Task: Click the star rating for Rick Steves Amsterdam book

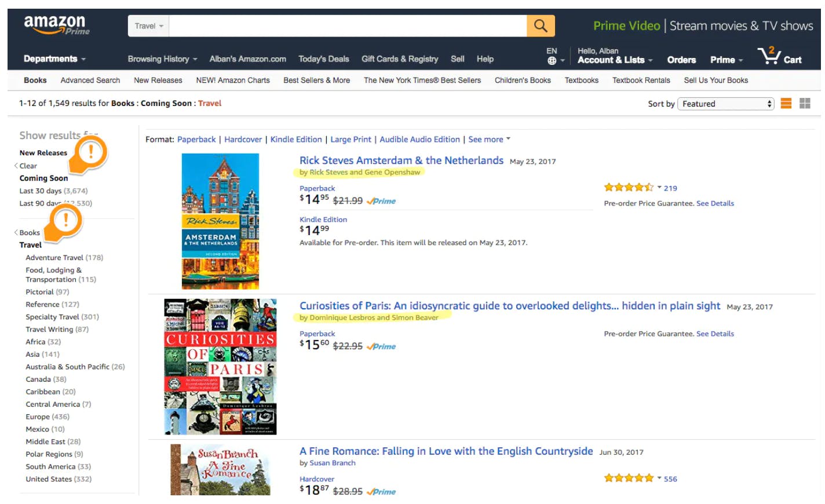Action: [629, 187]
